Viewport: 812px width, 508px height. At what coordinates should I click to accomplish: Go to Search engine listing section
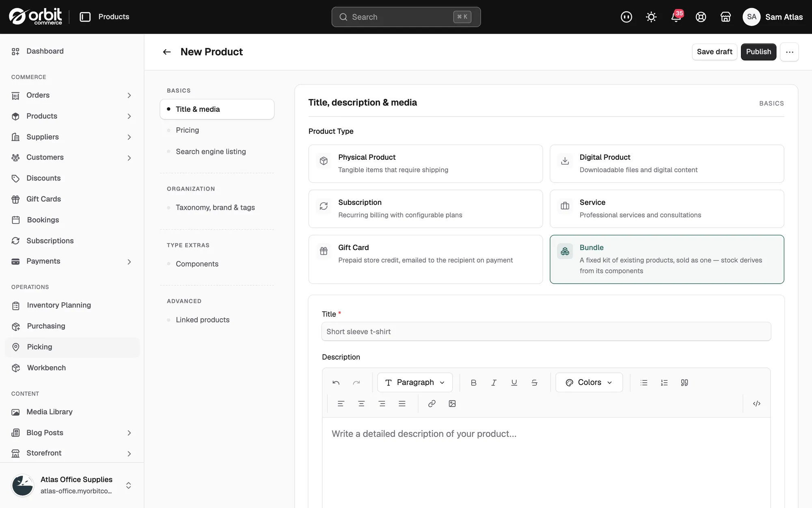[211, 152]
